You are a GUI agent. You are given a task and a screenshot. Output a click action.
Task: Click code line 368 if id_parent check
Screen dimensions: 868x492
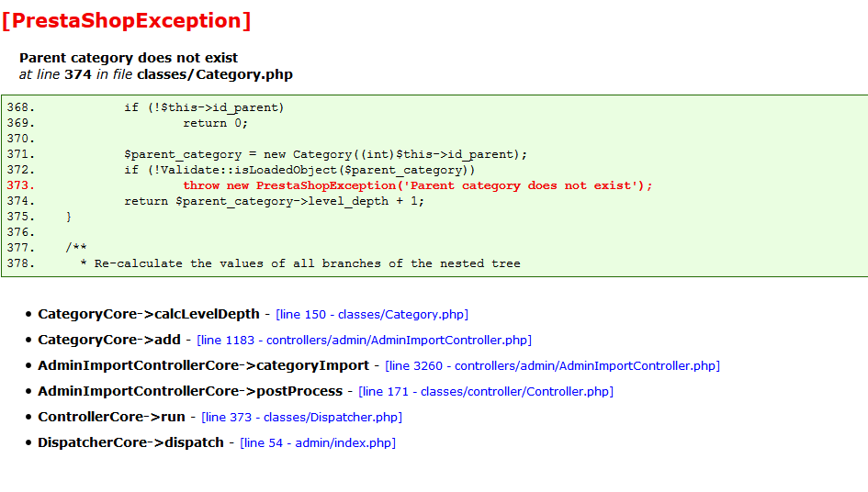click(204, 107)
